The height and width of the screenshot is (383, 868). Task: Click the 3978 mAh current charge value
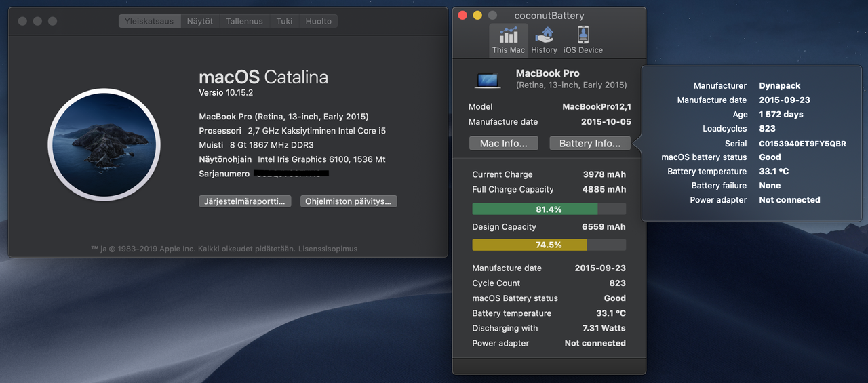click(x=604, y=174)
